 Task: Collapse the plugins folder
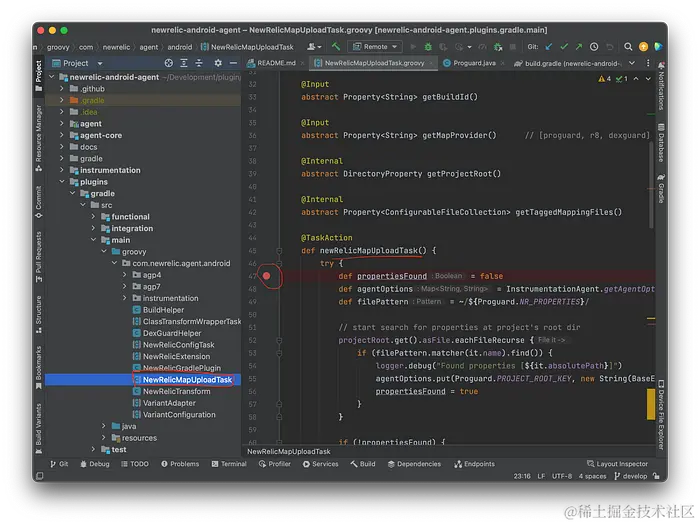pos(62,181)
